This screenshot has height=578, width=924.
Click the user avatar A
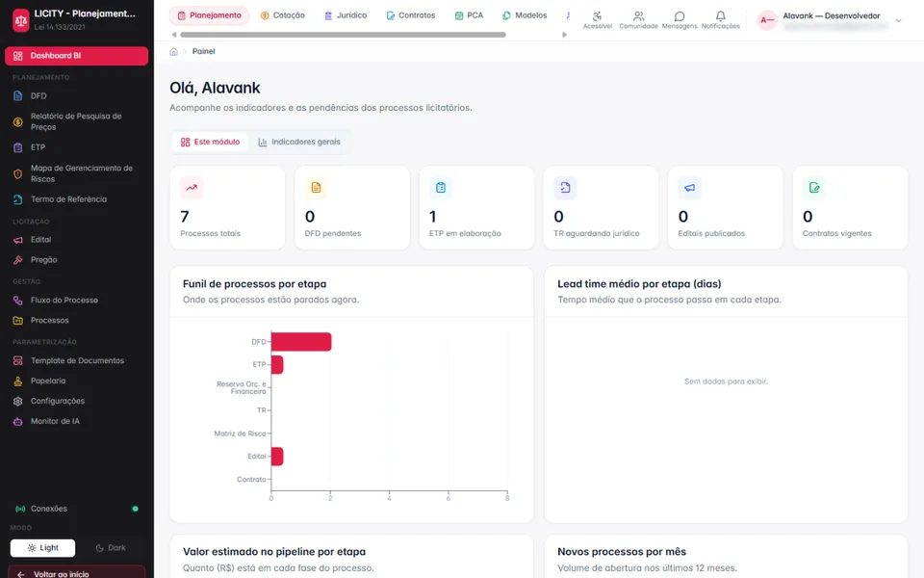pos(767,20)
